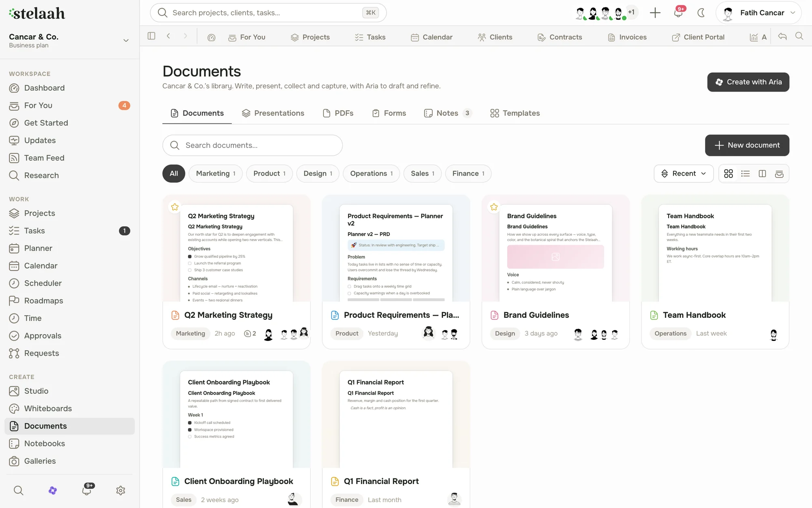Switch to the Presentations tab
Image resolution: width=812 pixels, height=508 pixels.
point(273,113)
